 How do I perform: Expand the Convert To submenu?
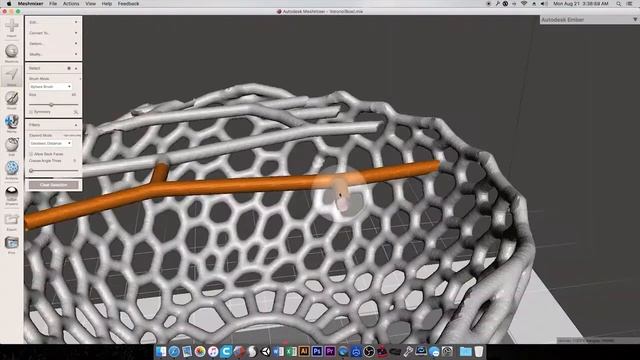tap(53, 33)
